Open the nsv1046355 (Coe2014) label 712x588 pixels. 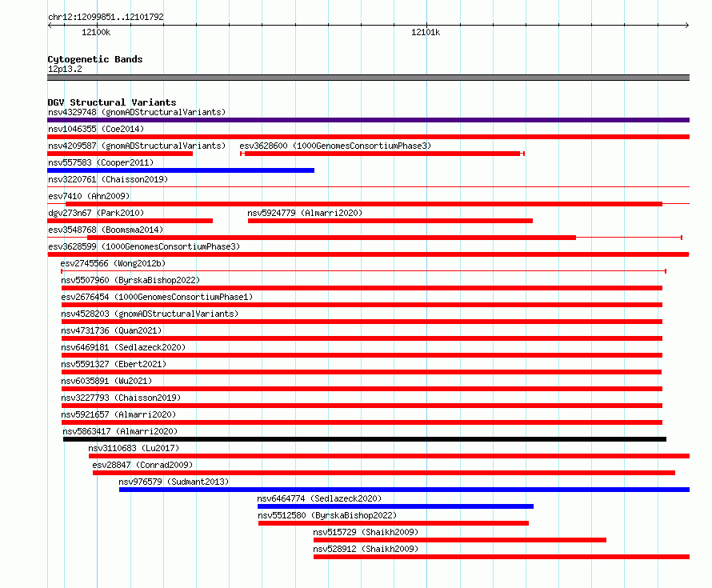pos(96,129)
